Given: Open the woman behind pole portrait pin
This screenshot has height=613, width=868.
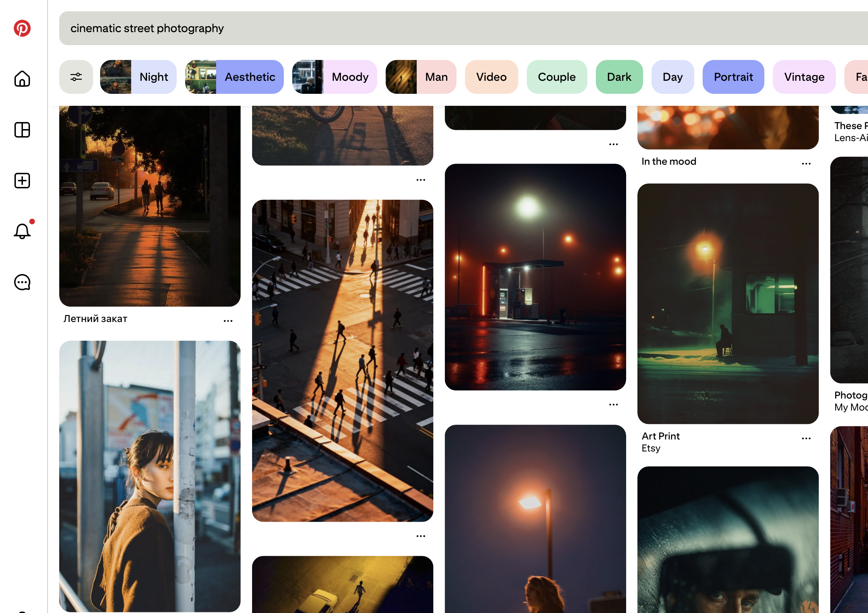Looking at the screenshot, I should [150, 476].
